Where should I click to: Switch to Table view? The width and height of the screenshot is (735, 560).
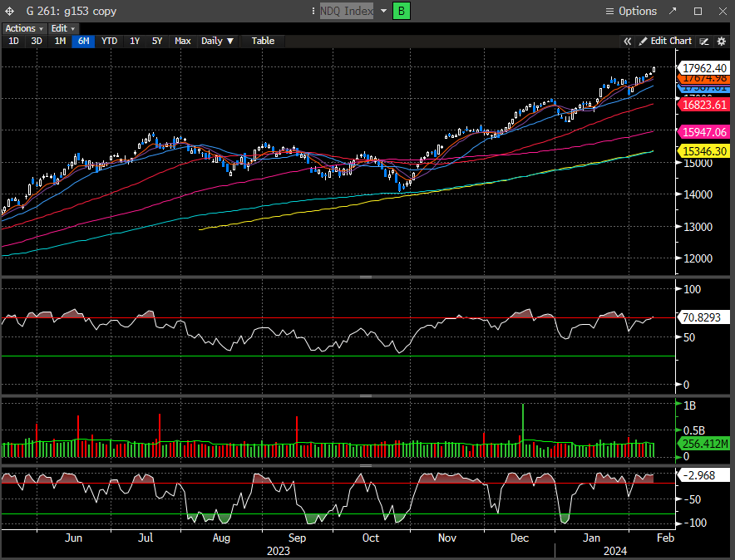(x=263, y=42)
